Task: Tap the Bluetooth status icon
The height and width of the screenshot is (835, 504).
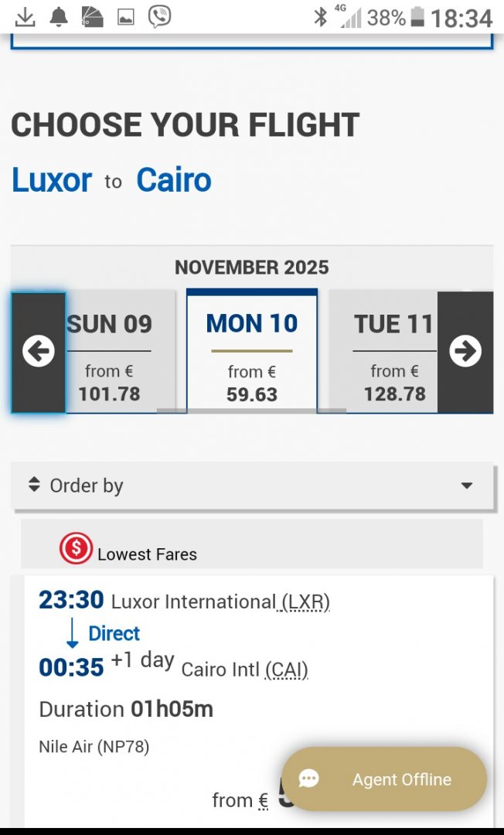Action: [x=320, y=17]
